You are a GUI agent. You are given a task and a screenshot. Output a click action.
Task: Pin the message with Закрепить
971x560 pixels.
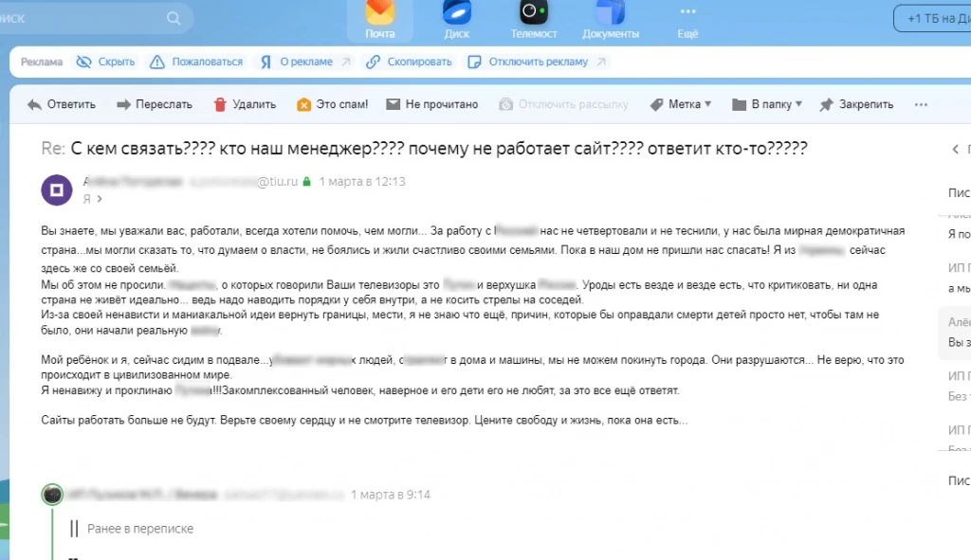pos(856,104)
